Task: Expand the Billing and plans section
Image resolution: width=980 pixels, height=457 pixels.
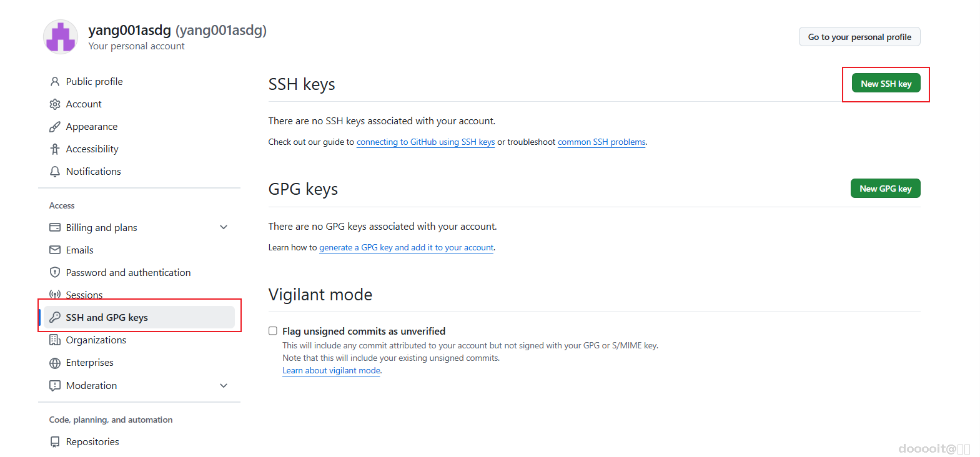Action: tap(224, 227)
